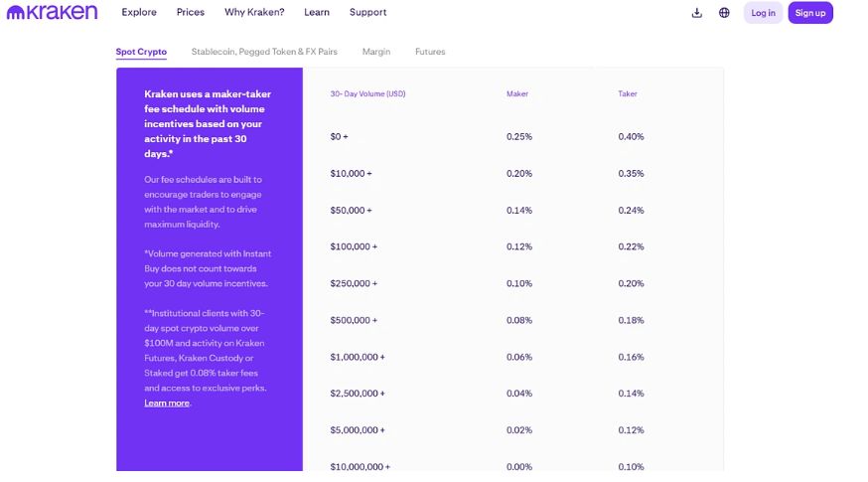
Task: Click the Maker column header
Action: [x=517, y=94]
